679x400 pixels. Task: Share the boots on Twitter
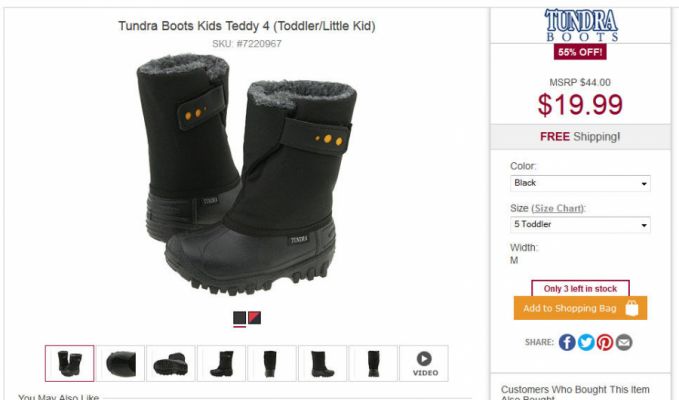click(586, 342)
